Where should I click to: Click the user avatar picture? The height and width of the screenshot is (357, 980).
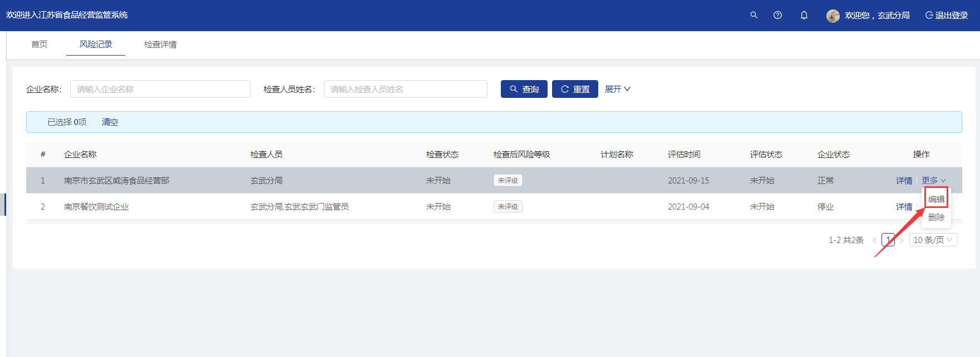coord(833,16)
